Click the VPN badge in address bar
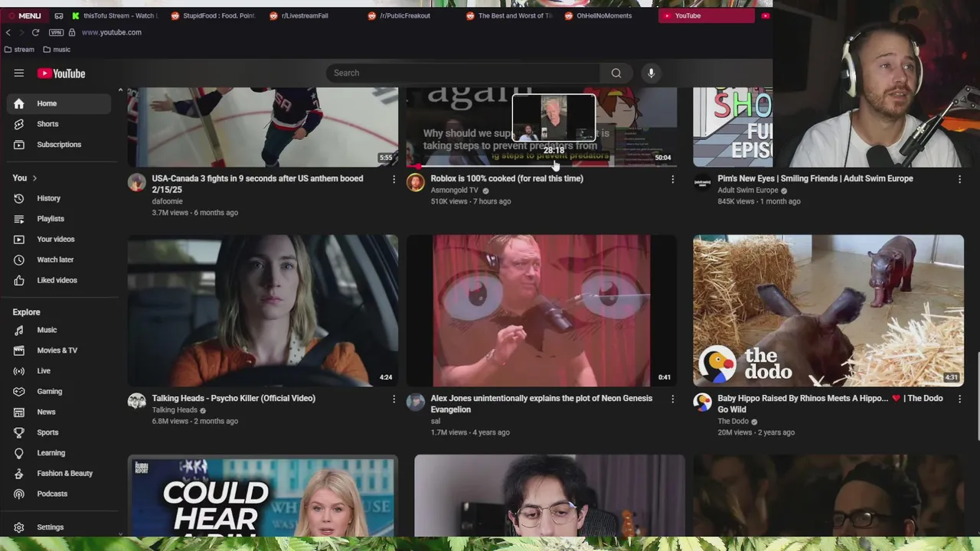The height and width of the screenshot is (551, 980). pyautogui.click(x=56, y=32)
